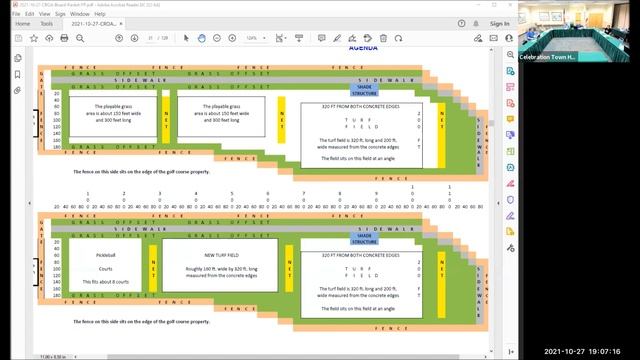Image resolution: width=640 pixels, height=360 pixels.
Task: Send file by email envelope icon
Action: [493, 38]
